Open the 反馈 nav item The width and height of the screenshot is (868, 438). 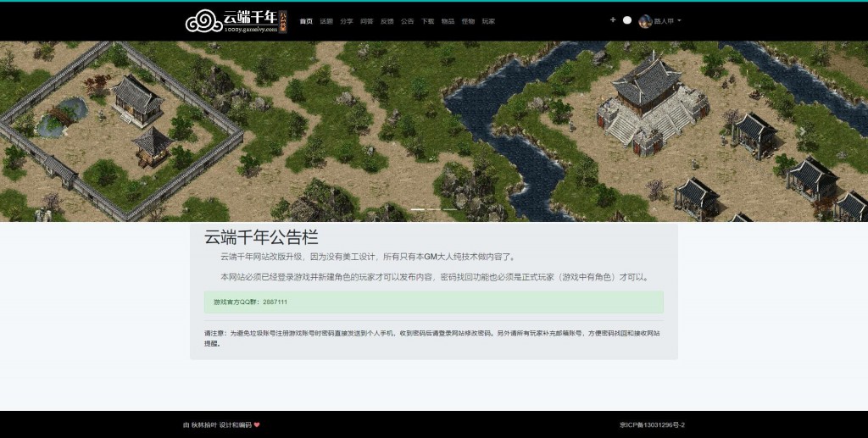tap(387, 21)
